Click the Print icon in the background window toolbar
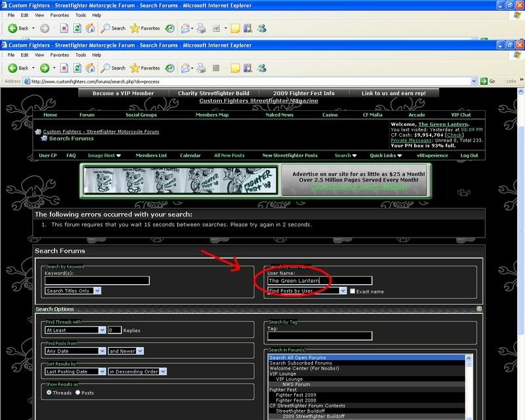The height and width of the screenshot is (420, 525). click(201, 28)
